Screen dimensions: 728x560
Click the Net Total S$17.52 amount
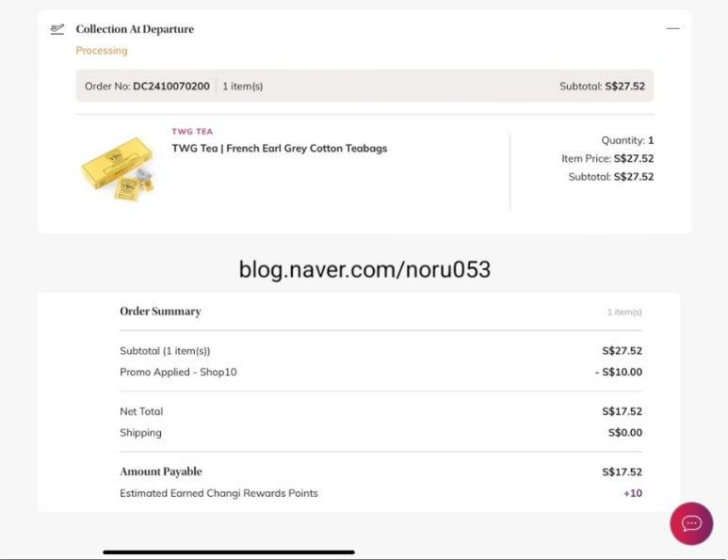pyautogui.click(x=623, y=411)
